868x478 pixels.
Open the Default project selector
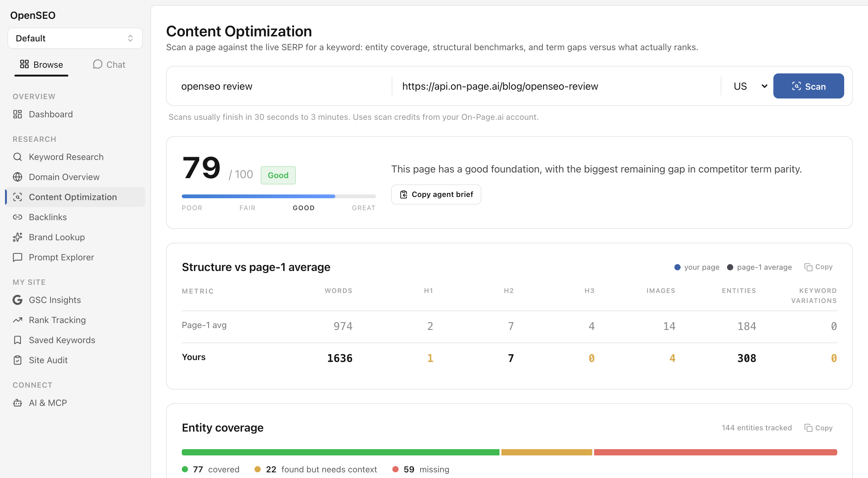[x=75, y=39]
